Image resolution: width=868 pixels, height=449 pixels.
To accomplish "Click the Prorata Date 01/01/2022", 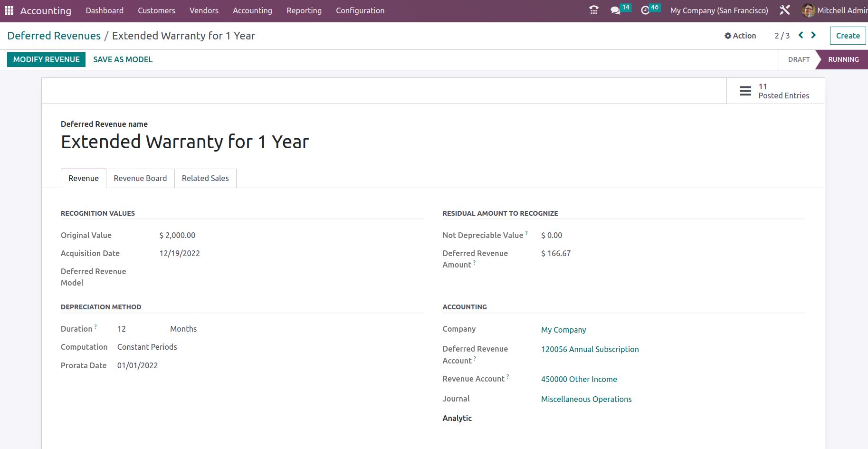I will (137, 365).
